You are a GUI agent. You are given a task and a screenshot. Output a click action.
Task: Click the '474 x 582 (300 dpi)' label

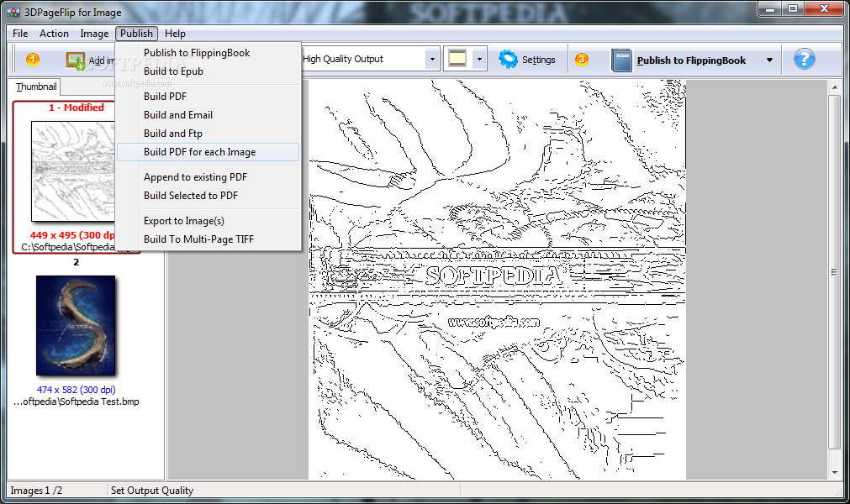pyautogui.click(x=76, y=390)
